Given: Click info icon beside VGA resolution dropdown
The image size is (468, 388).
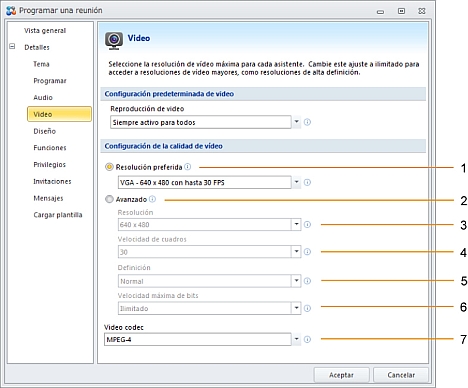Looking at the screenshot, I should (x=307, y=182).
